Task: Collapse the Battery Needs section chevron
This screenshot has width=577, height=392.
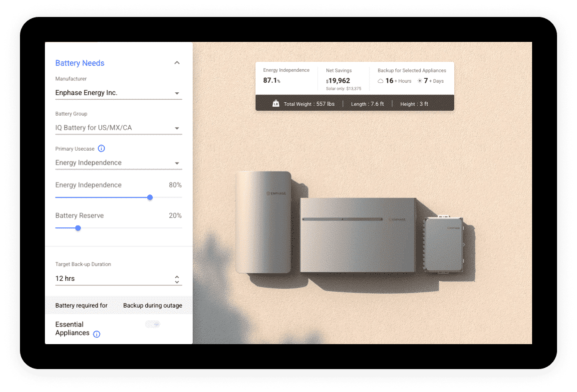Action: pos(177,63)
